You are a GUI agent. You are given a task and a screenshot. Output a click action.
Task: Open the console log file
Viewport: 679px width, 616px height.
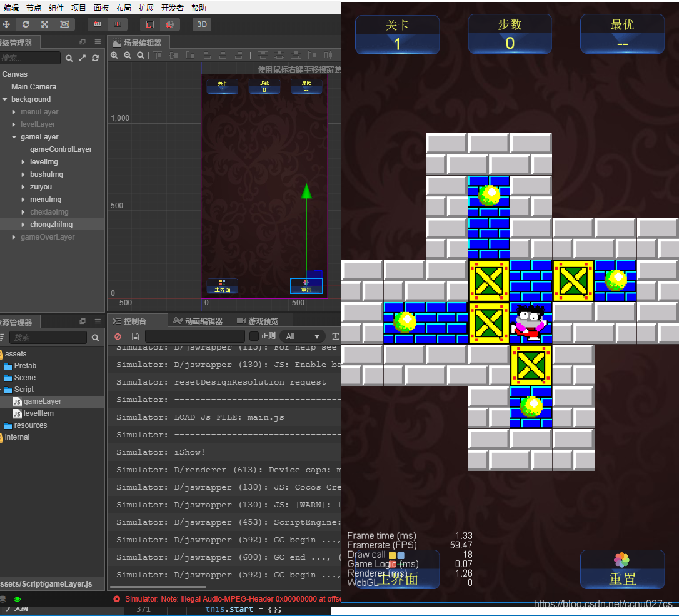pyautogui.click(x=135, y=336)
